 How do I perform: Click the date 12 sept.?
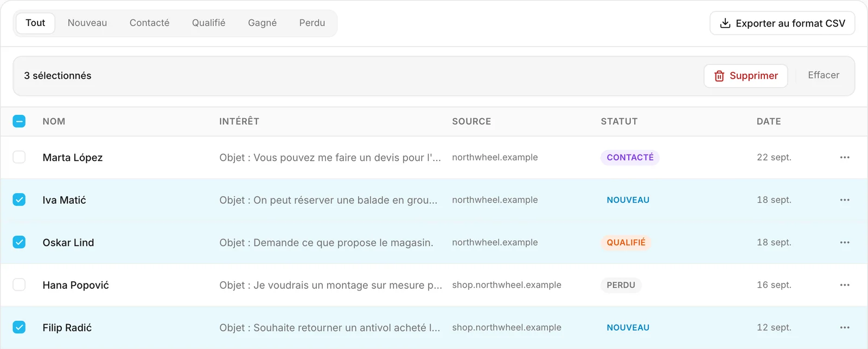pos(774,327)
